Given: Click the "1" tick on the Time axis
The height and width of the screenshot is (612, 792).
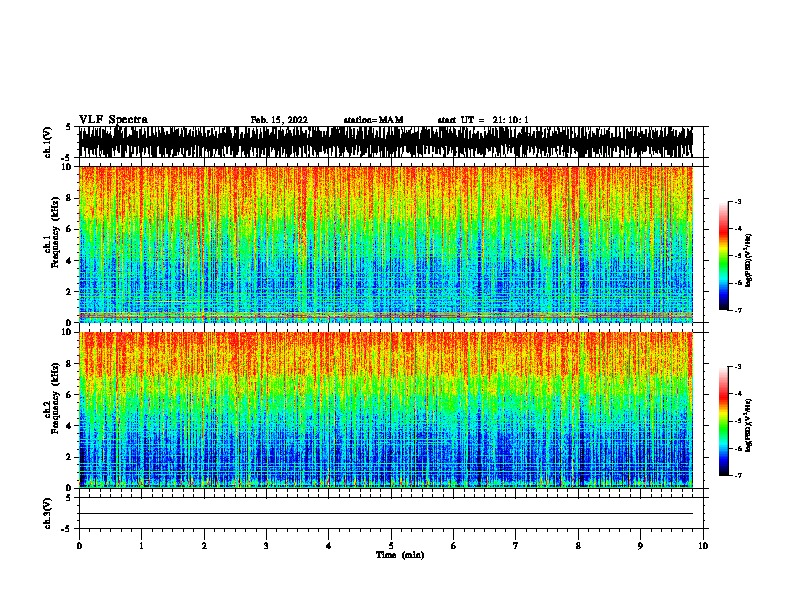Looking at the screenshot, I should point(141,546).
